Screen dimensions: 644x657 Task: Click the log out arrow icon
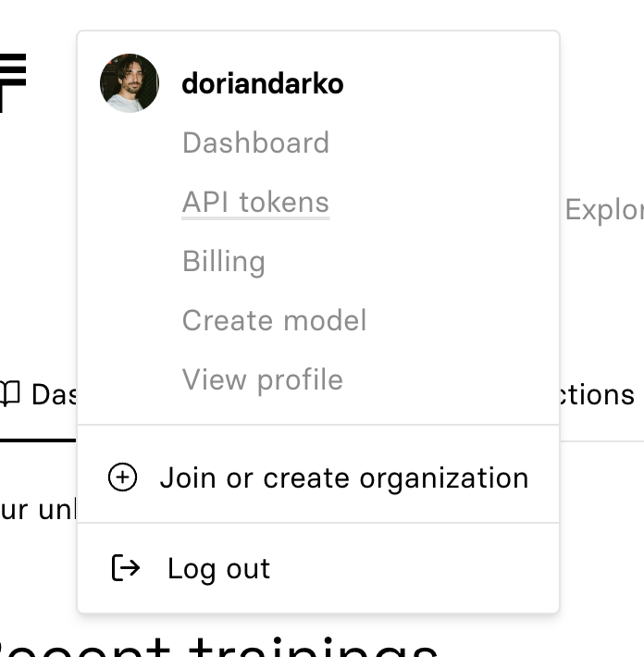[125, 568]
